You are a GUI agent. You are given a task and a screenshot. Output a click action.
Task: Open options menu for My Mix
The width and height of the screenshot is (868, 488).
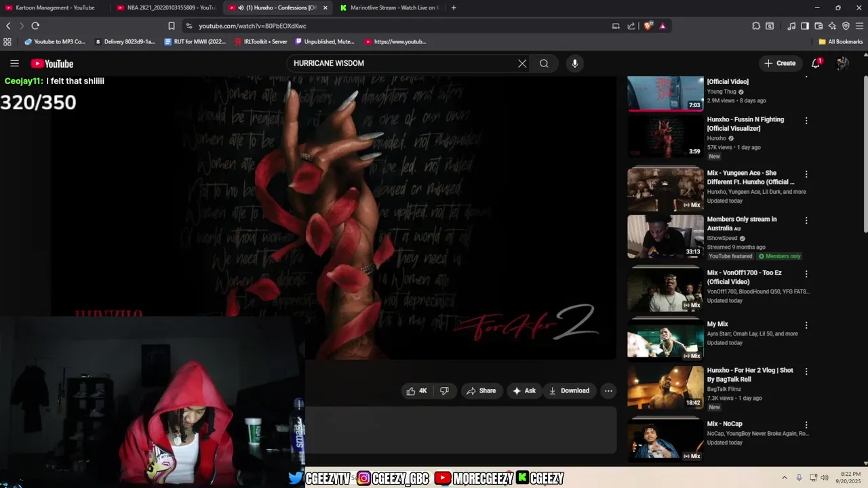click(x=806, y=325)
